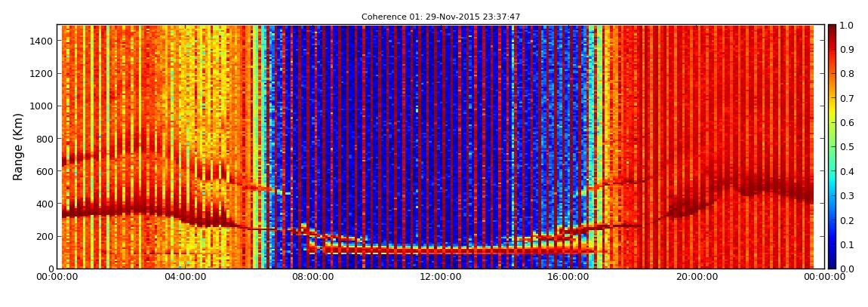Click the y-axis tick label '200'
868x307 pixels.
45,237
